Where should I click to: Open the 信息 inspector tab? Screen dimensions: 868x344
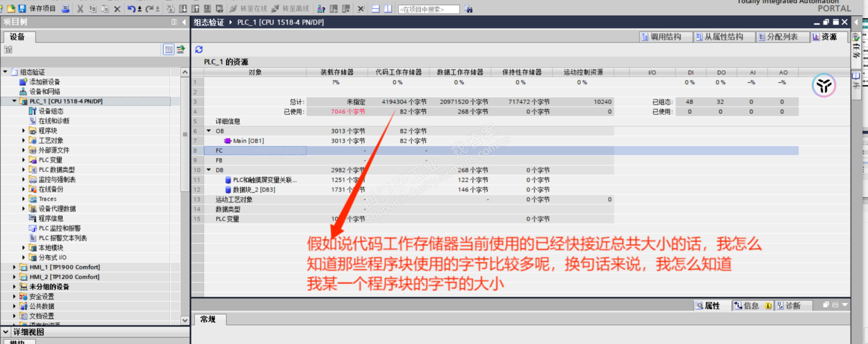(x=753, y=306)
